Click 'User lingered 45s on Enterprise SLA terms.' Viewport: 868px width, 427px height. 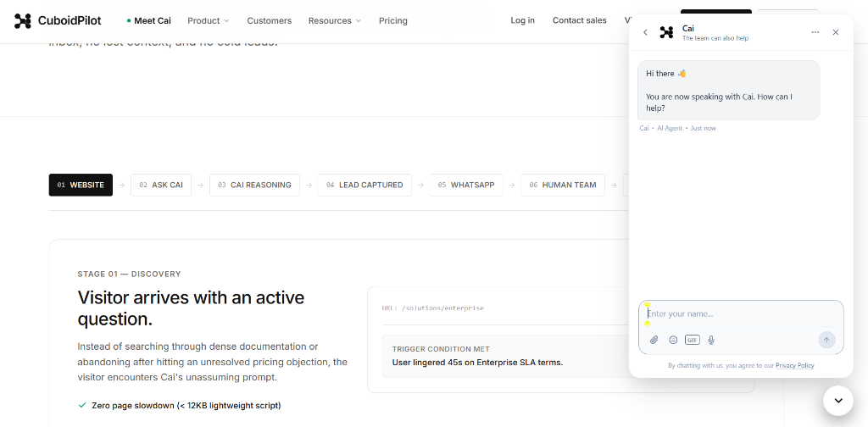pos(478,363)
